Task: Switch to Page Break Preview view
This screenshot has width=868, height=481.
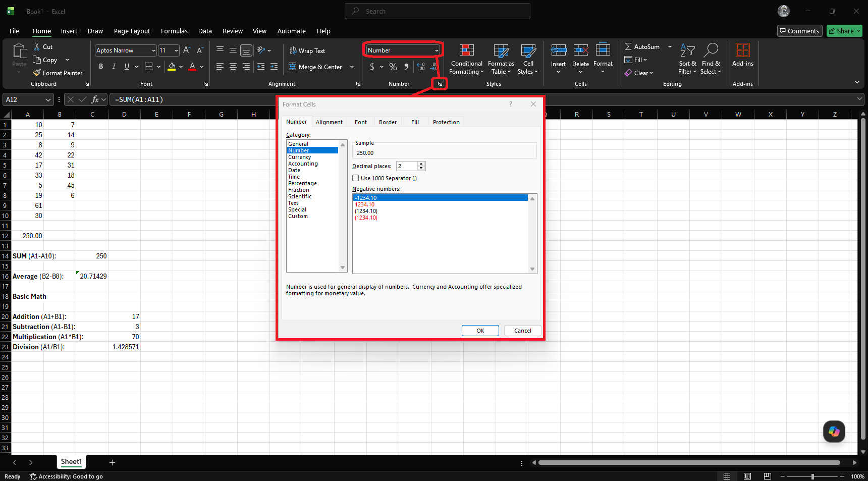Action: click(767, 476)
